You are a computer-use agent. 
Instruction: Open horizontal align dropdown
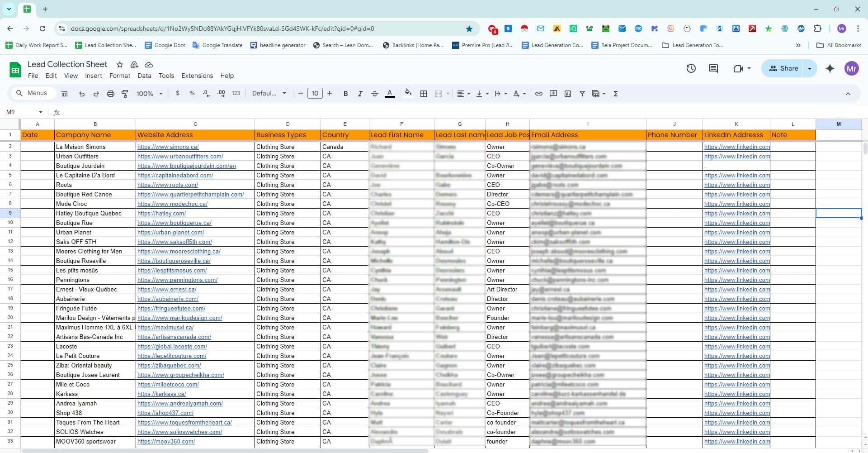463,94
